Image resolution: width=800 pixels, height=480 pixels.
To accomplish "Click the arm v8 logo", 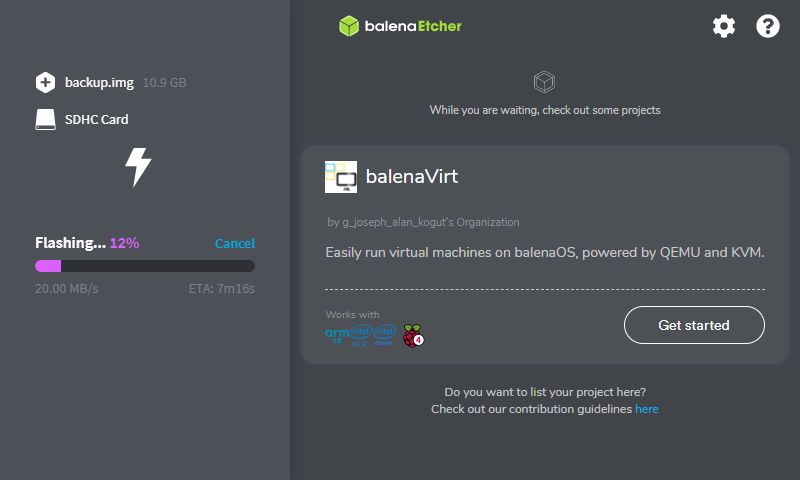I will (337, 335).
